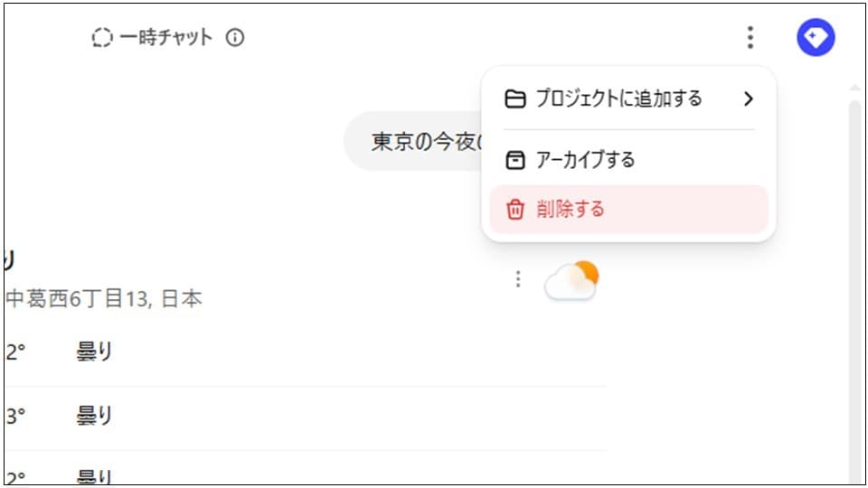Open the 一時チャット info icon
This screenshot has width=868, height=488.
coord(235,38)
